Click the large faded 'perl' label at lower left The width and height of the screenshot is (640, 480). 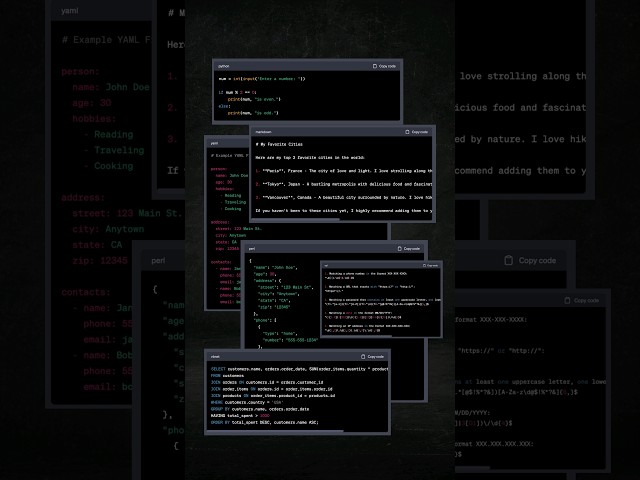158,260
